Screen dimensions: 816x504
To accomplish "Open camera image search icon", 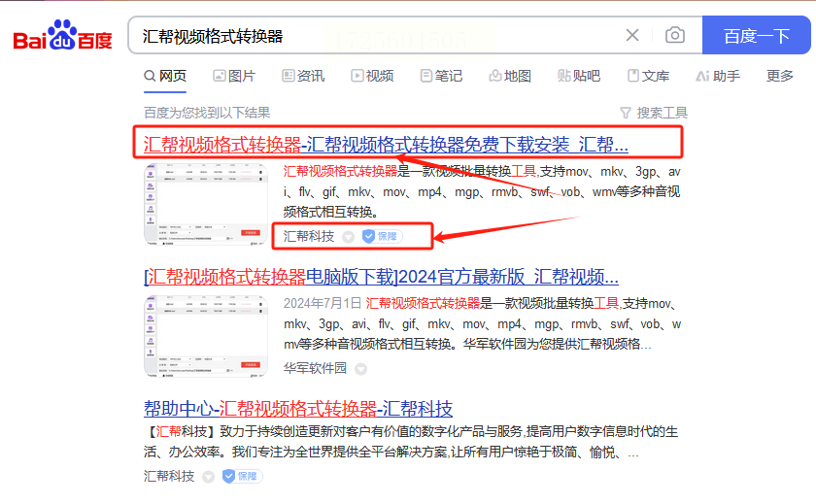I will pyautogui.click(x=675, y=35).
